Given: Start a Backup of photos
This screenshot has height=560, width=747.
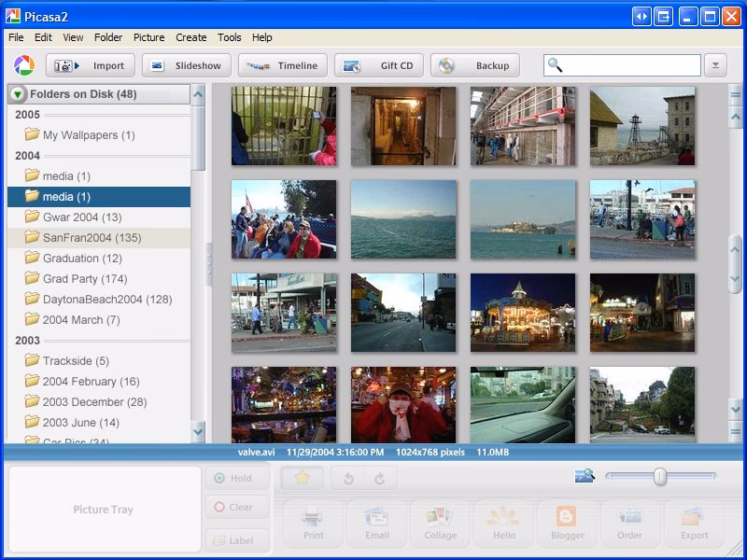Looking at the screenshot, I should [x=474, y=65].
